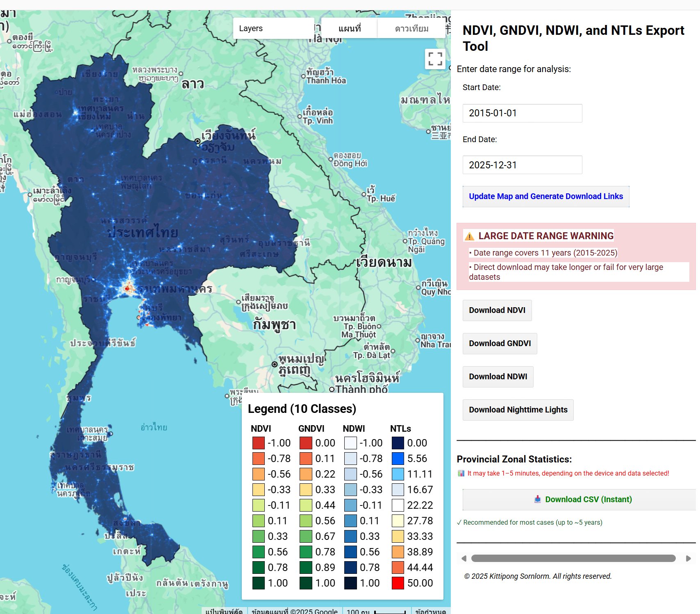The width and height of the screenshot is (700, 614).
Task: Click the เวียงจันทน์ capital marker
Action: (x=198, y=141)
